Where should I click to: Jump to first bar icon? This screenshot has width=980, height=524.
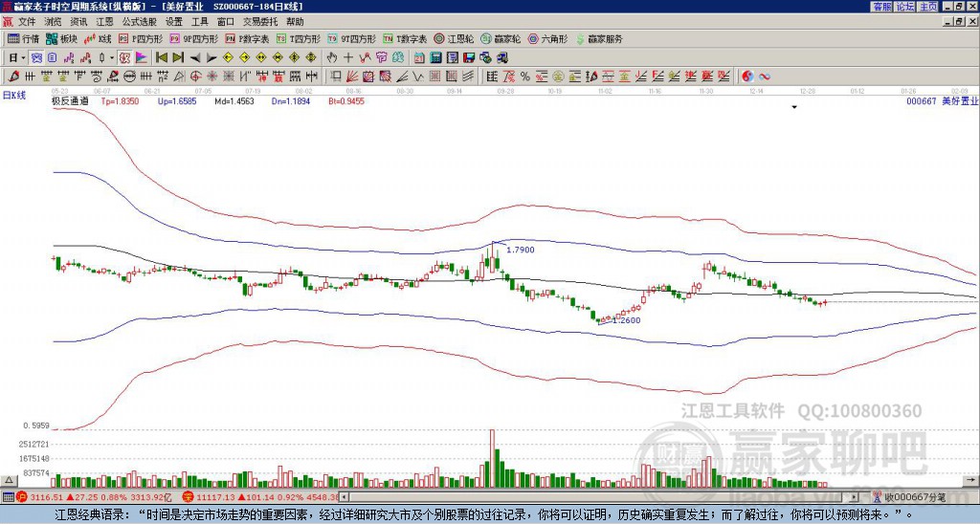point(162,58)
